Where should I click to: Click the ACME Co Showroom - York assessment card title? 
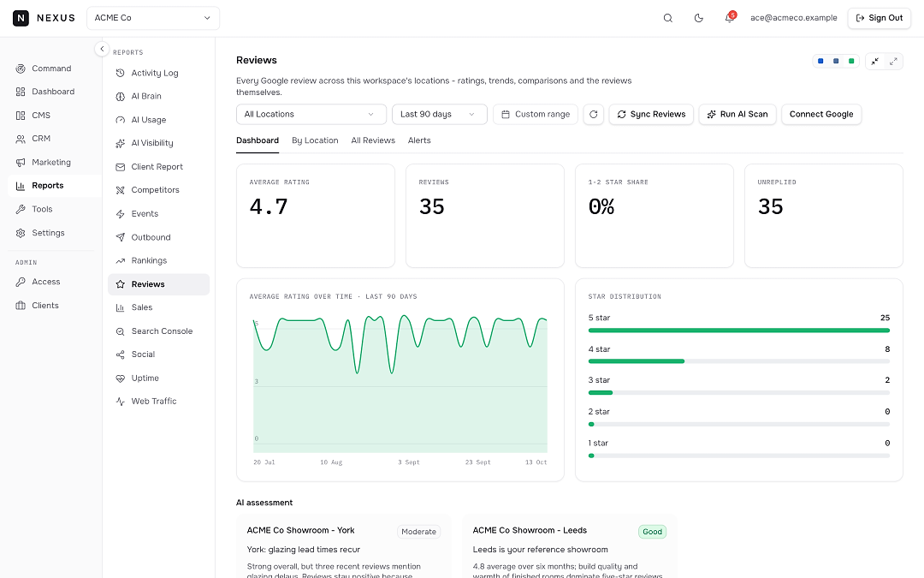click(x=300, y=530)
